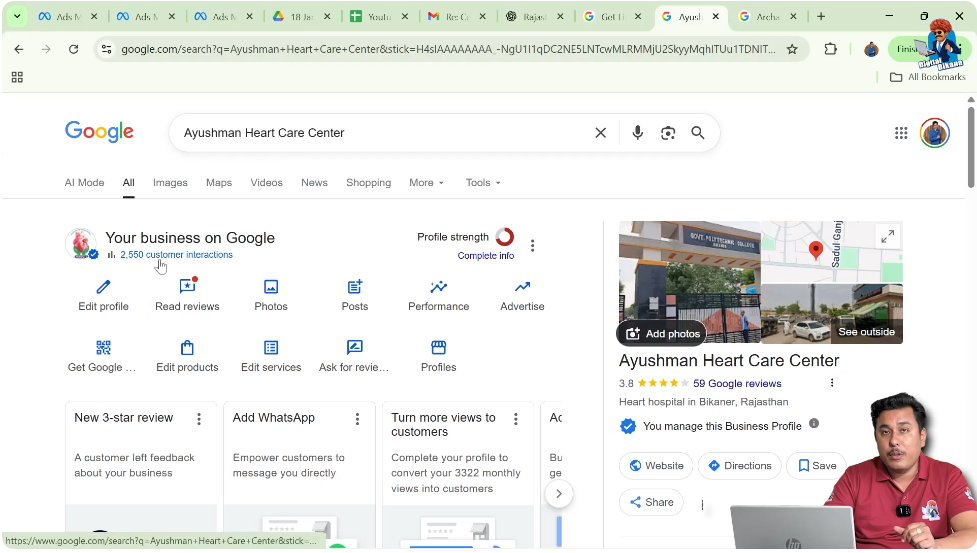The image size is (977, 553).
Task: Open Advertise trend shortcut
Action: [522, 295]
